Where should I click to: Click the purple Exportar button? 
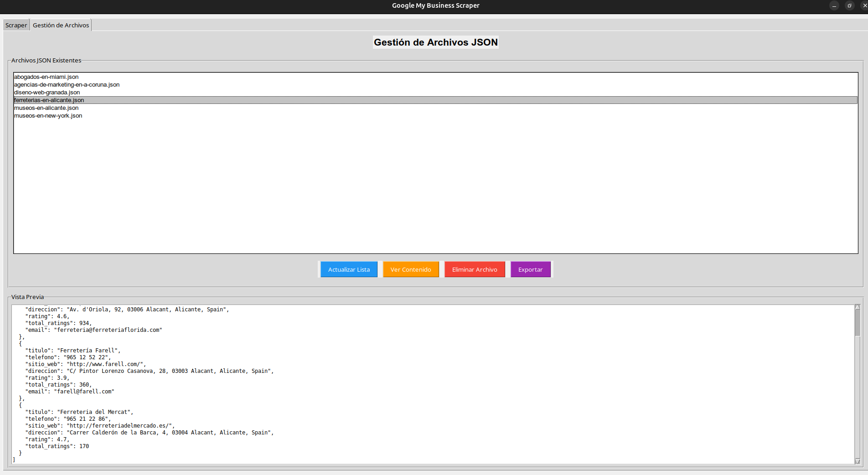(530, 269)
